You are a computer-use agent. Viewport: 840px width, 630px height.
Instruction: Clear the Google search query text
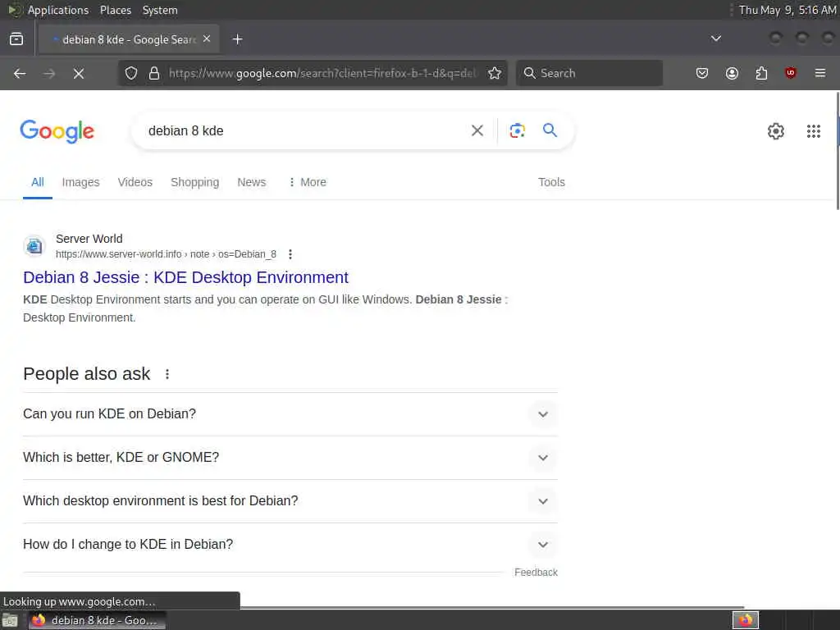(x=477, y=130)
